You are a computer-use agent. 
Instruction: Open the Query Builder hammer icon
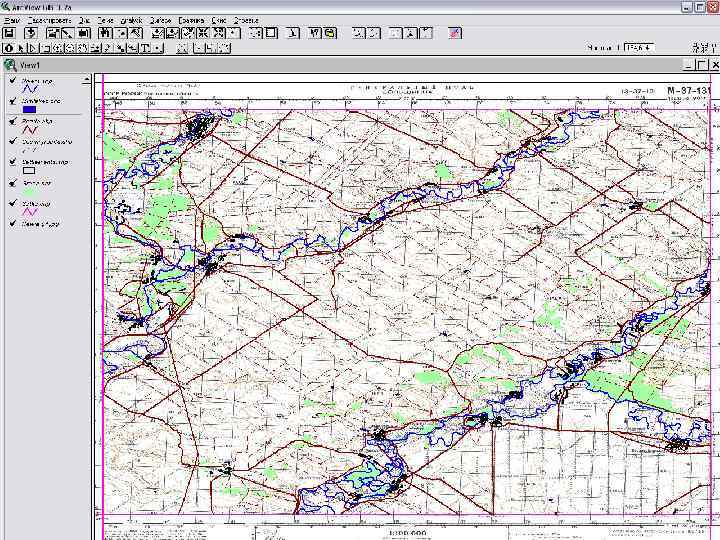click(x=135, y=33)
